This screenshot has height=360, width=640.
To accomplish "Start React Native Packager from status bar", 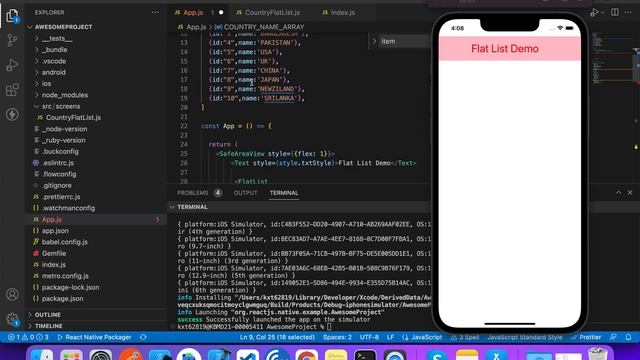I will [x=94, y=337].
